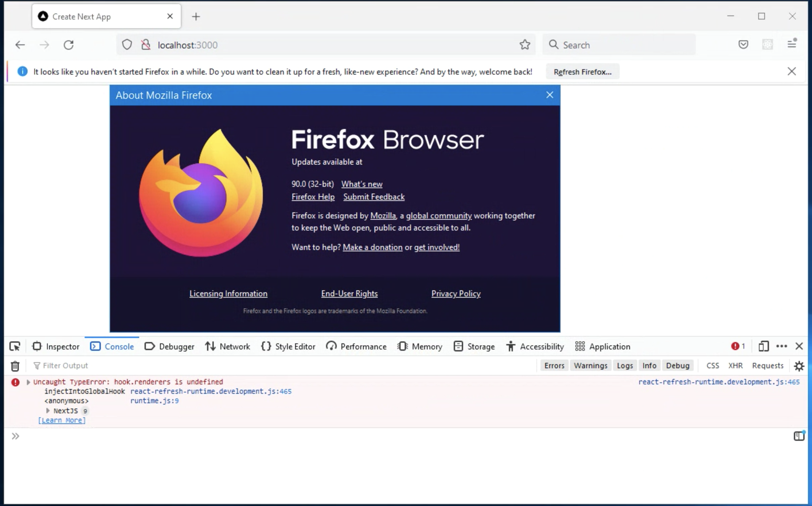
Task: Enable the XHR filter
Action: [x=735, y=366]
